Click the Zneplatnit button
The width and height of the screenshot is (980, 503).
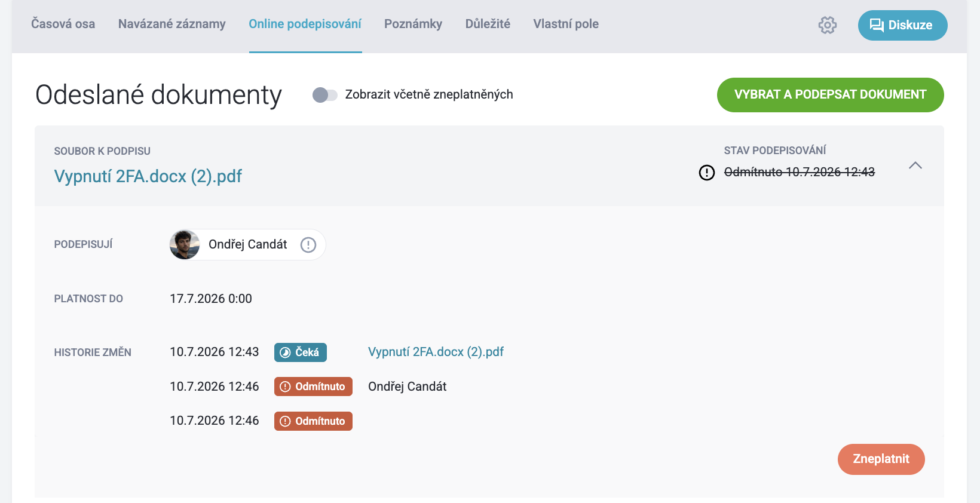click(881, 459)
